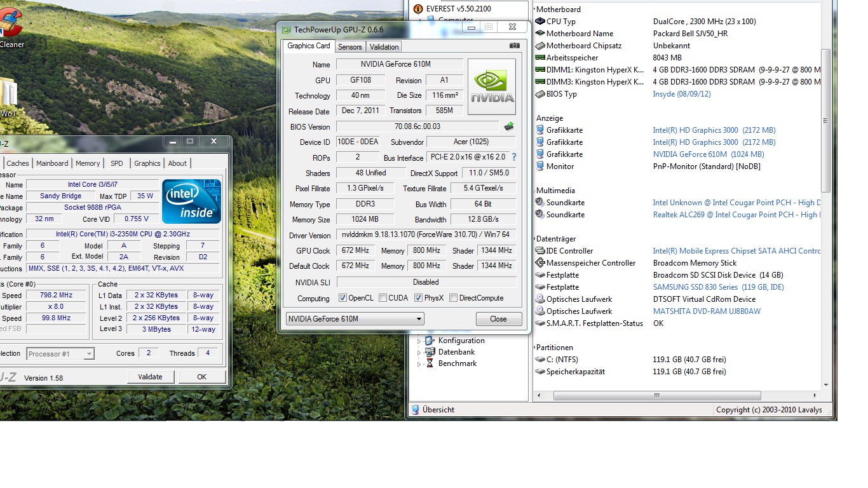This screenshot has height=488, width=868.
Task: Click the Bus Interface question mark icon
Action: tap(514, 157)
